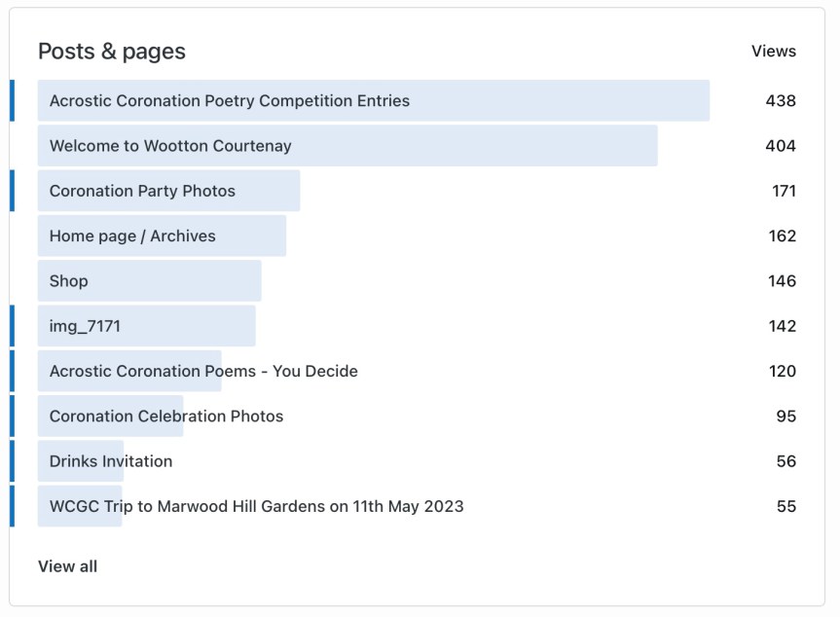Open the Coronation Party Photos post
840x617 pixels.
pyautogui.click(x=142, y=191)
